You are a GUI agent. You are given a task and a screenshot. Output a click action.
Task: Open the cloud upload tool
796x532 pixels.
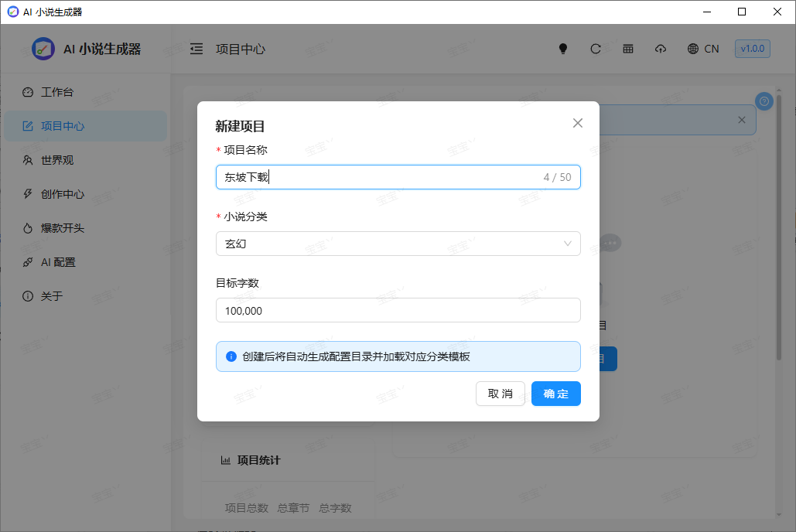(x=661, y=48)
